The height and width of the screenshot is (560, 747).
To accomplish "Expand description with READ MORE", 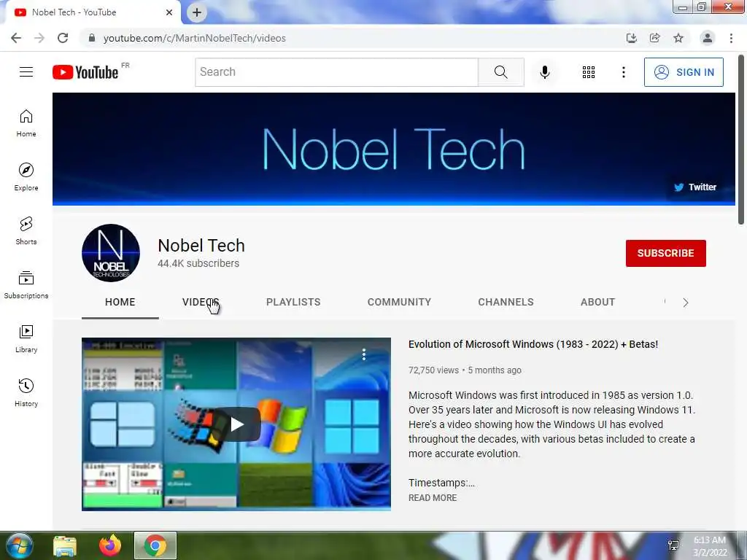I will [x=433, y=497].
